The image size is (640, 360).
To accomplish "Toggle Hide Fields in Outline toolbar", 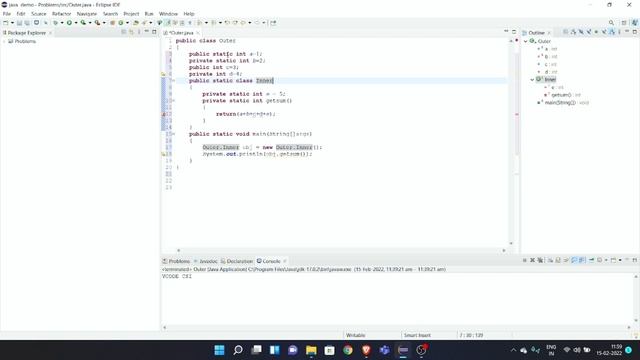I will [581, 32].
